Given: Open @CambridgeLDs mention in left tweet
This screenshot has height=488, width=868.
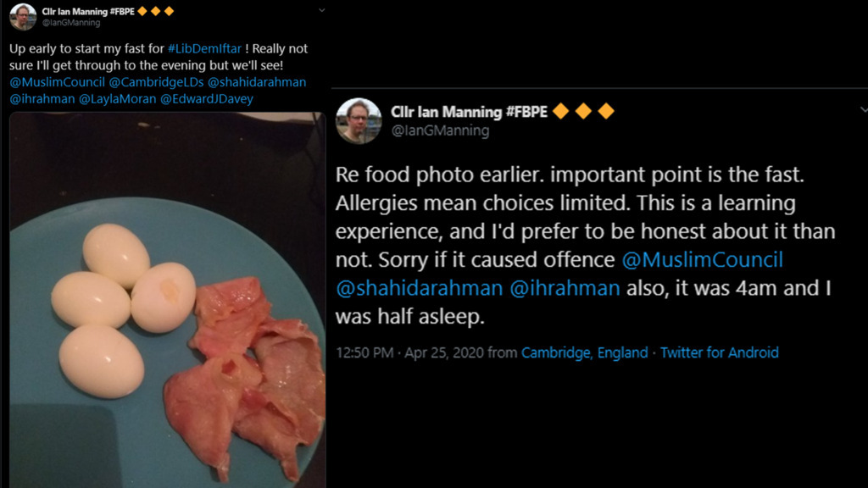Looking at the screenshot, I should 156,82.
